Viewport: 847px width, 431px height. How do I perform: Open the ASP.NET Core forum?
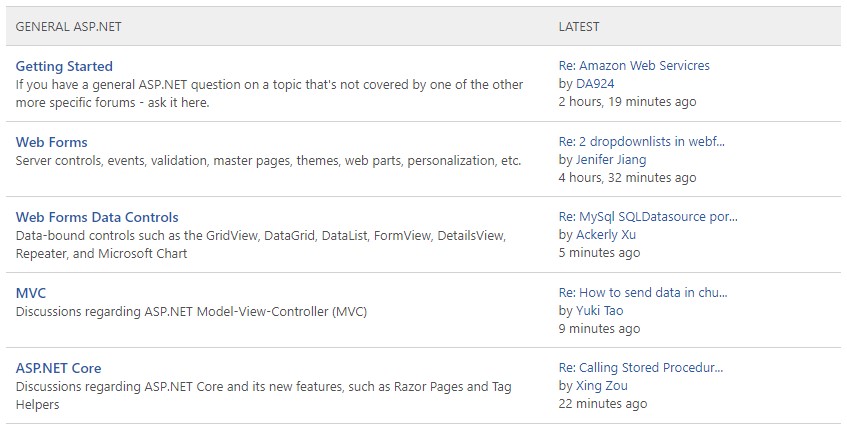[x=58, y=368]
